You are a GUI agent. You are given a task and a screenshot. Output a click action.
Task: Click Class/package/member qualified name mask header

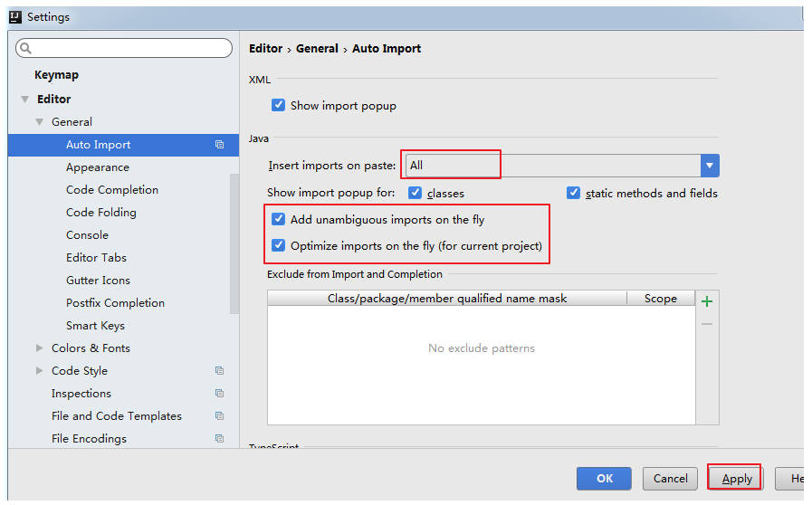tap(447, 299)
